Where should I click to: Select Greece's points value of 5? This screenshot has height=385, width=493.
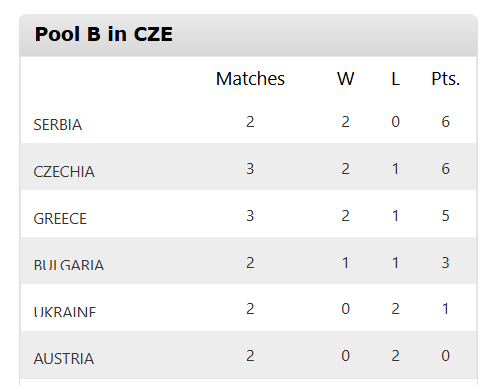coord(446,216)
